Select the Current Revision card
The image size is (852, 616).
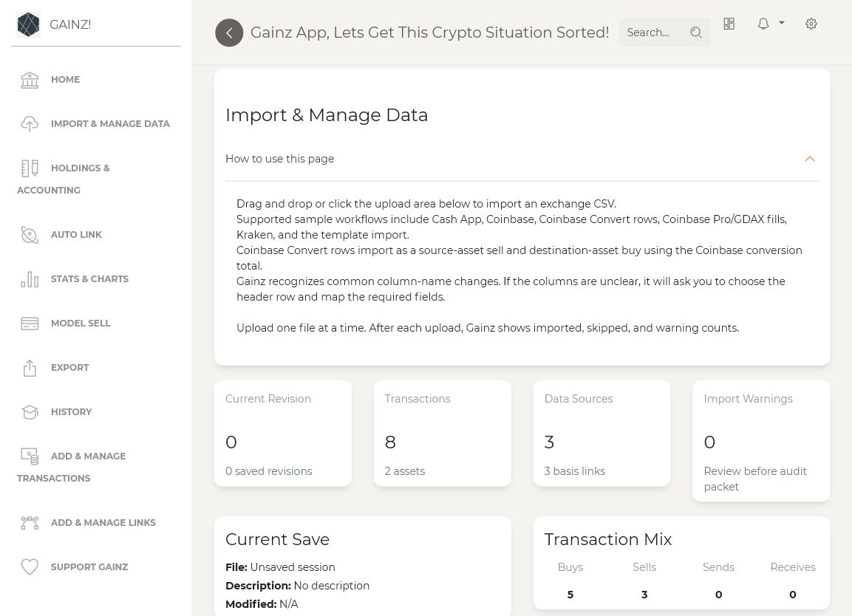(x=283, y=433)
